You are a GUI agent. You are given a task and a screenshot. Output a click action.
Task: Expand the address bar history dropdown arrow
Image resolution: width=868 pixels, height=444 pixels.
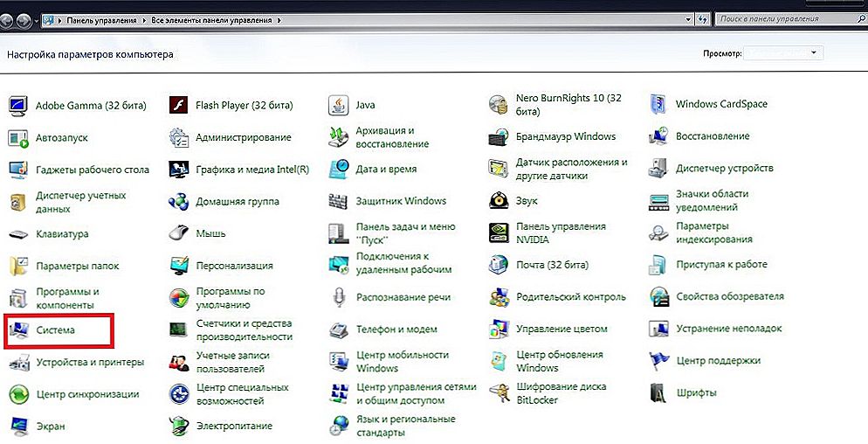688,19
